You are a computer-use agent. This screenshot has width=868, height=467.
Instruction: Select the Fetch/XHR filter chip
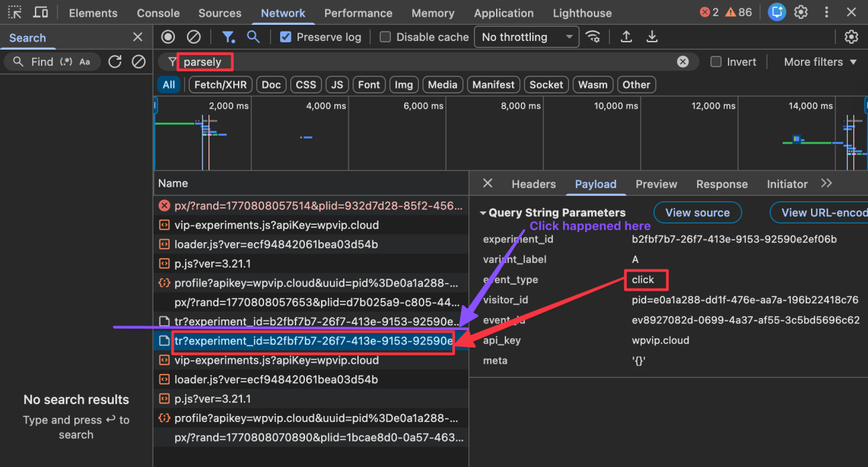click(220, 85)
